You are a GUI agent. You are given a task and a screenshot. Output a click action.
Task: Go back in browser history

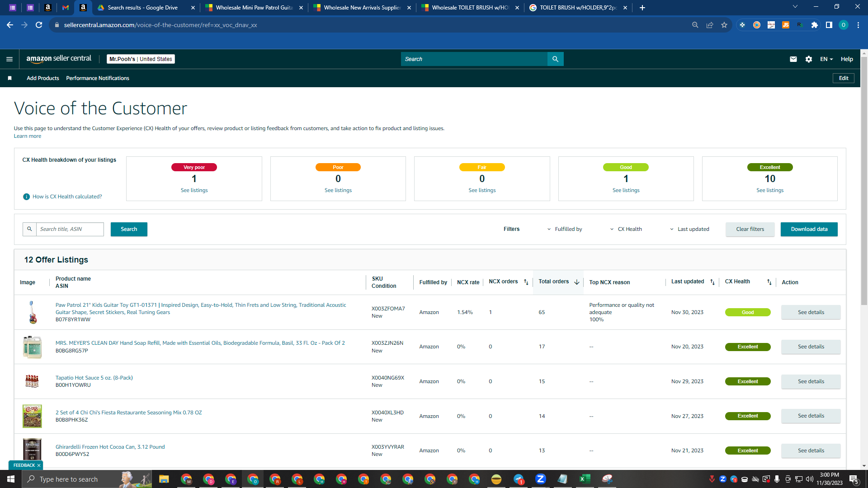(10, 25)
